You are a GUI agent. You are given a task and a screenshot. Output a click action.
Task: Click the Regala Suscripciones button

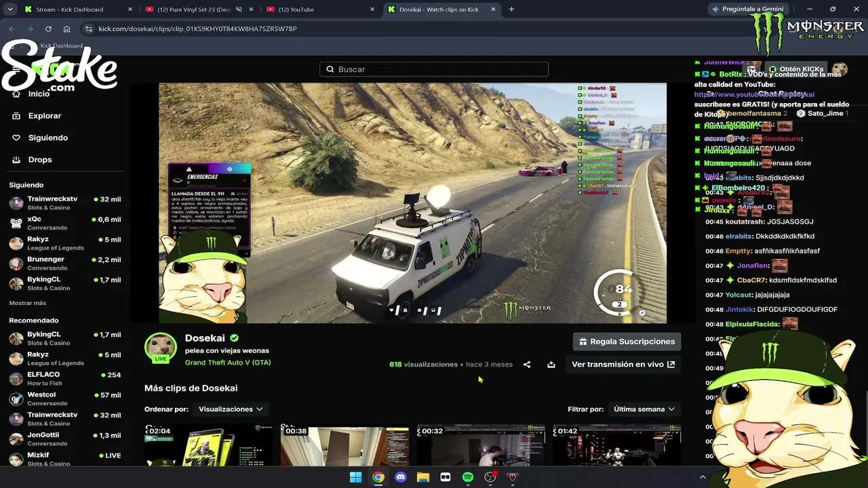point(627,342)
